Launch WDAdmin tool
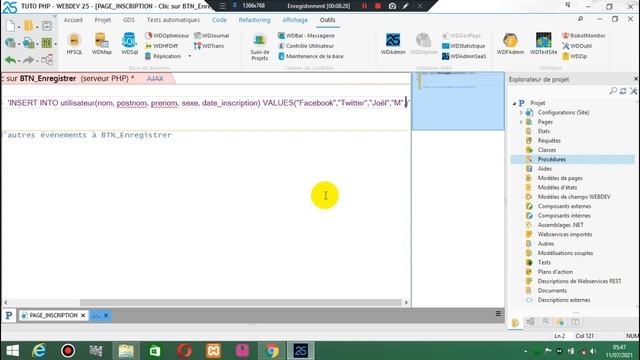 tap(393, 44)
